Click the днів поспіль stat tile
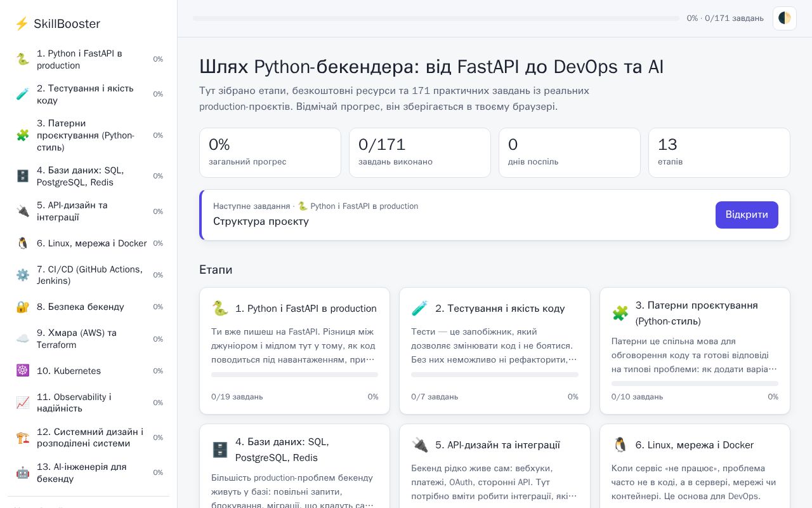The image size is (812, 508). tap(570, 152)
